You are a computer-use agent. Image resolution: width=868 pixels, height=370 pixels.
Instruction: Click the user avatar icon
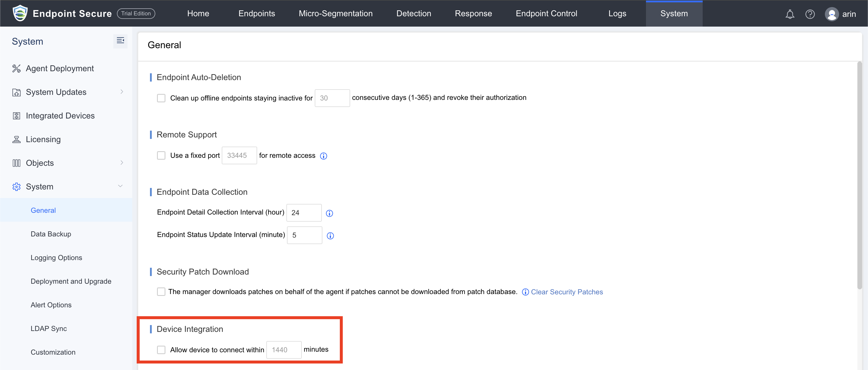[x=832, y=14]
